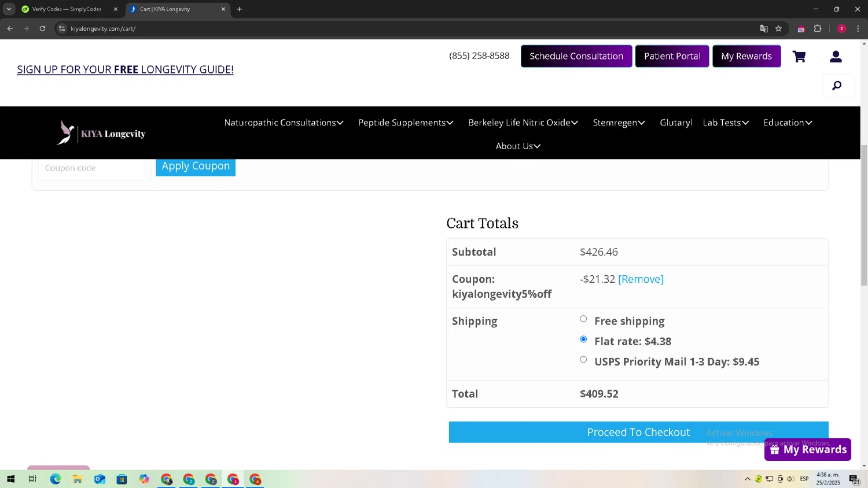Click the flag extension icon in toolbar
Image resolution: width=868 pixels, height=488 pixels.
[x=801, y=29]
